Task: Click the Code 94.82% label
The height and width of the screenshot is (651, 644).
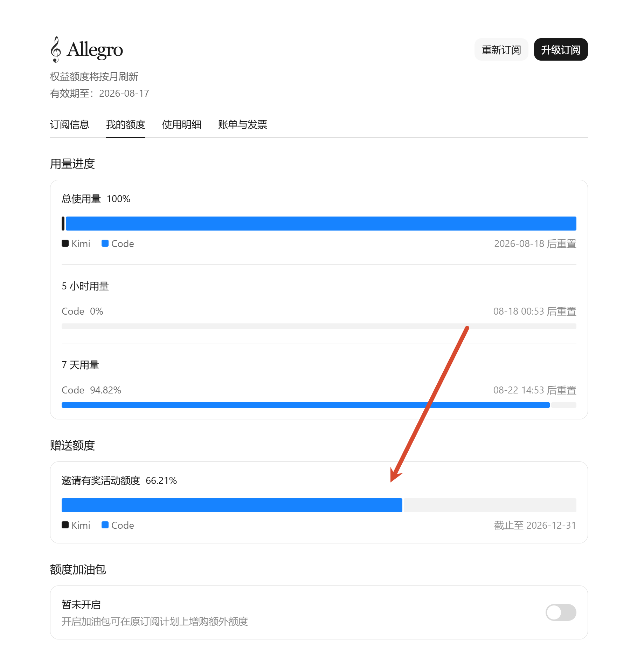Action: pyautogui.click(x=91, y=390)
